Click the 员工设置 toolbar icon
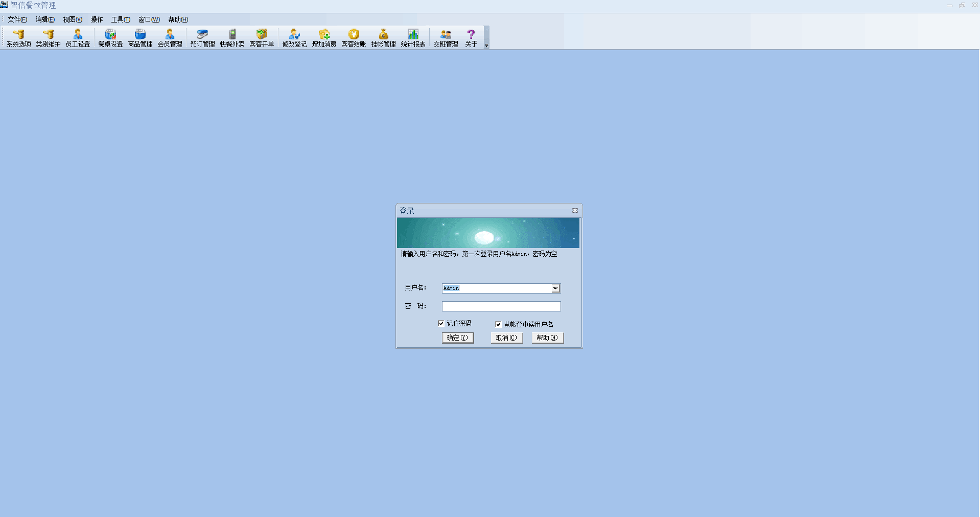Viewport: 980px width, 517px height. pos(78,38)
